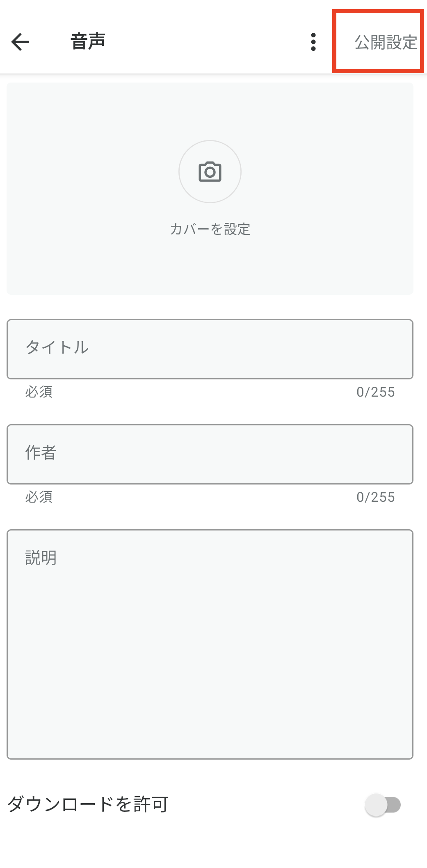Click the カバーを設定 label
427x868 pixels.
[210, 229]
